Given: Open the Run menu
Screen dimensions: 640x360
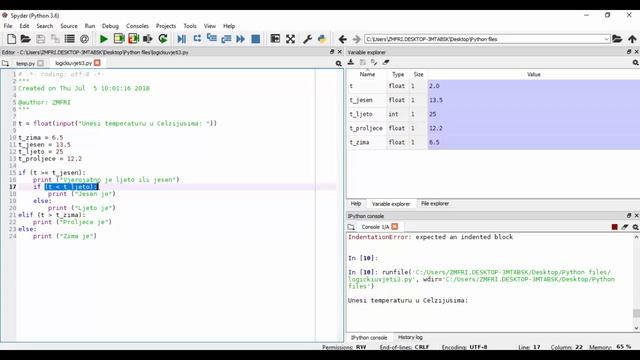Looking at the screenshot, I should point(90,26).
